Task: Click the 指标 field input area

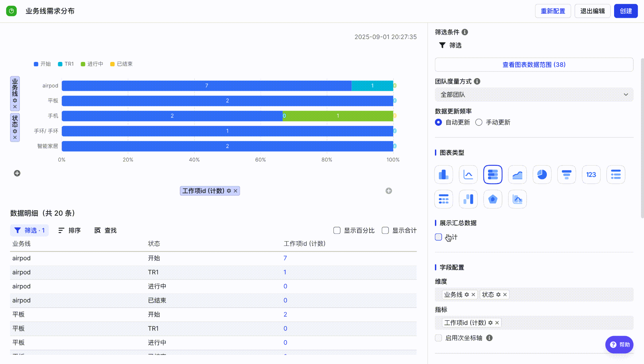Action: (x=534, y=323)
